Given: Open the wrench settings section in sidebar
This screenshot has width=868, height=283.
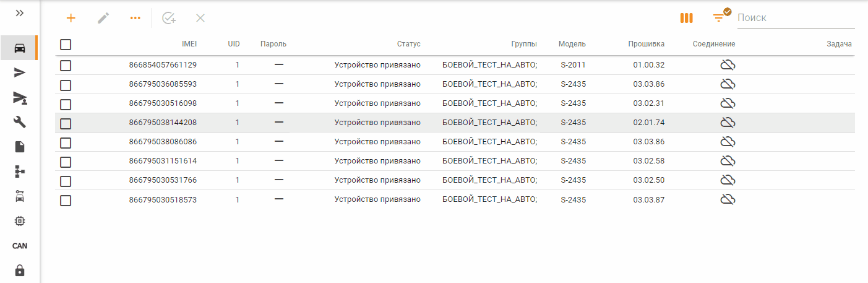Looking at the screenshot, I should pos(20,122).
